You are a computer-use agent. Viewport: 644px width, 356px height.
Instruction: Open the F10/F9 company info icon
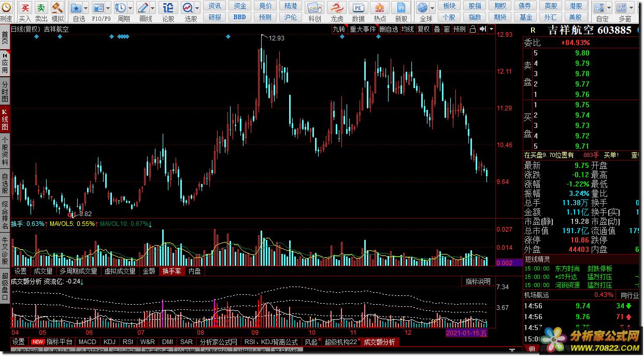coord(98,8)
